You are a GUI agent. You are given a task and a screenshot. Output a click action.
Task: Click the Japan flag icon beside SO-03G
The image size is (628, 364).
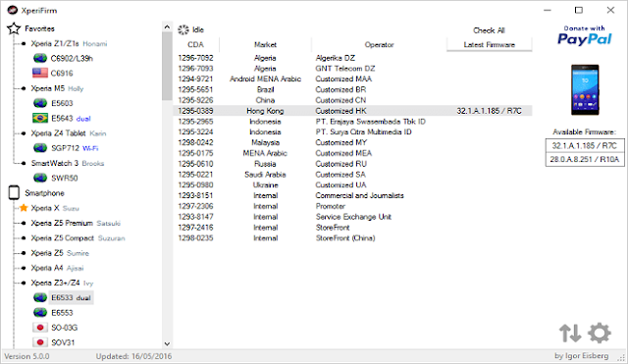coord(40,328)
